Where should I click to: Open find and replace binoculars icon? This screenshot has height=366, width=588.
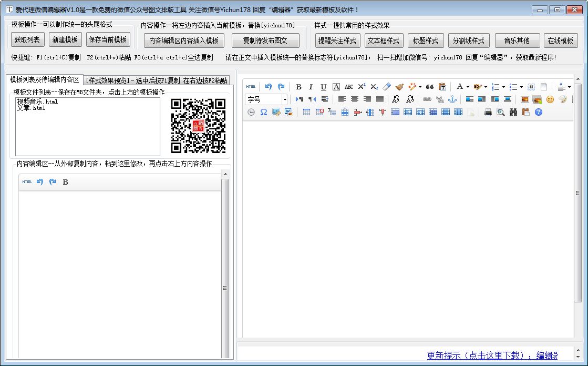513,112
